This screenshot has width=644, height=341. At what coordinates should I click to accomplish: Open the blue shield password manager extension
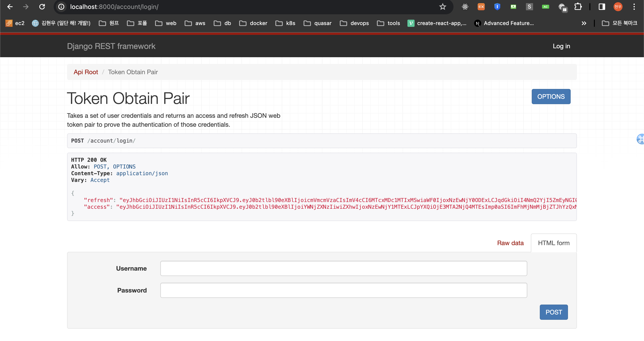(x=497, y=7)
